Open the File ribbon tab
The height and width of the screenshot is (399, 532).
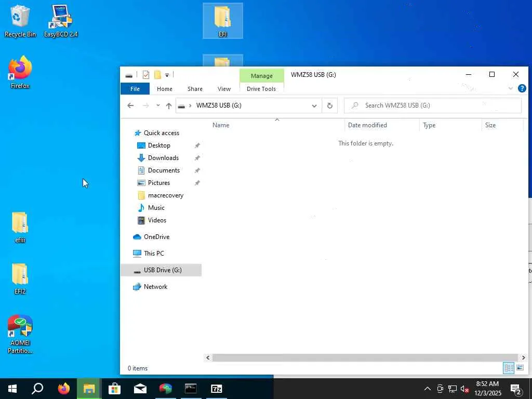coord(135,89)
